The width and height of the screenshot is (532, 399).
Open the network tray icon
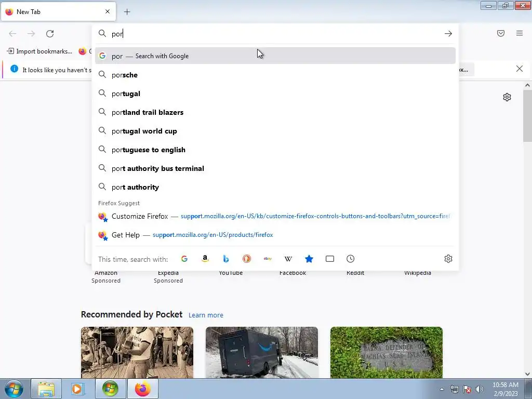click(x=454, y=389)
